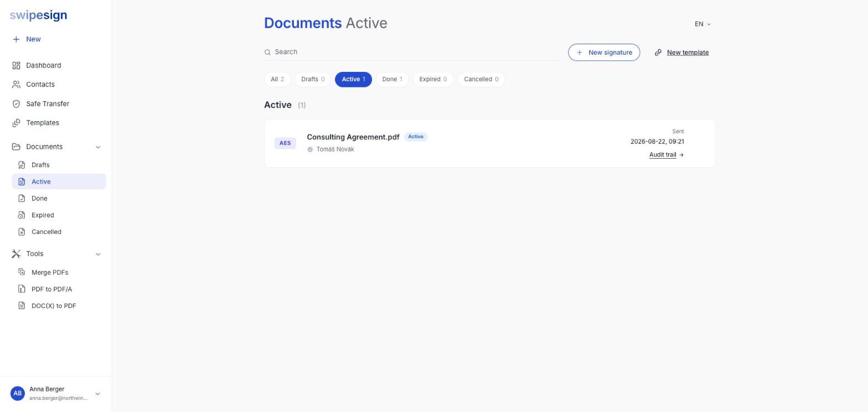
Task: Open the Dashboard grid icon
Action: pyautogui.click(x=16, y=65)
